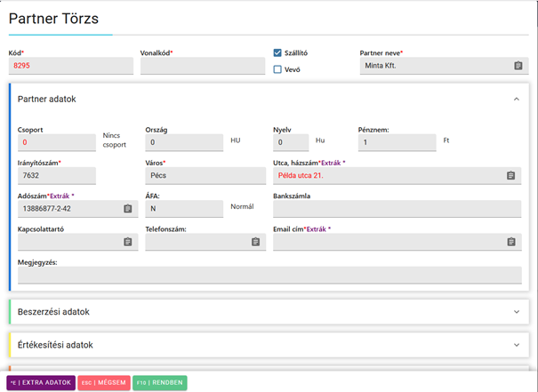Uncheck the Szállító checkbox
This screenshot has height=392, width=538.
click(277, 53)
